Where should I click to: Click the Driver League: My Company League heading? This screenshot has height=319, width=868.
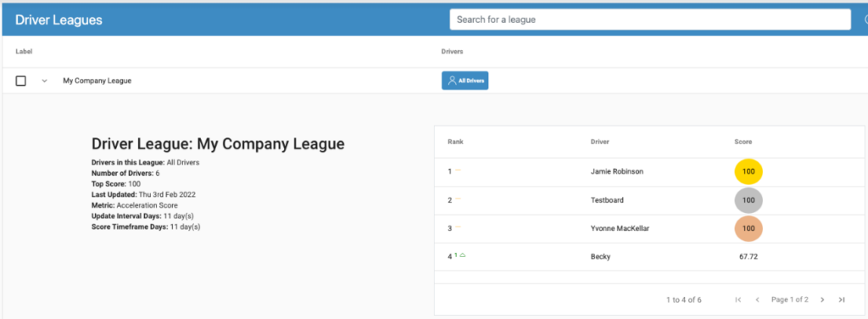point(218,144)
